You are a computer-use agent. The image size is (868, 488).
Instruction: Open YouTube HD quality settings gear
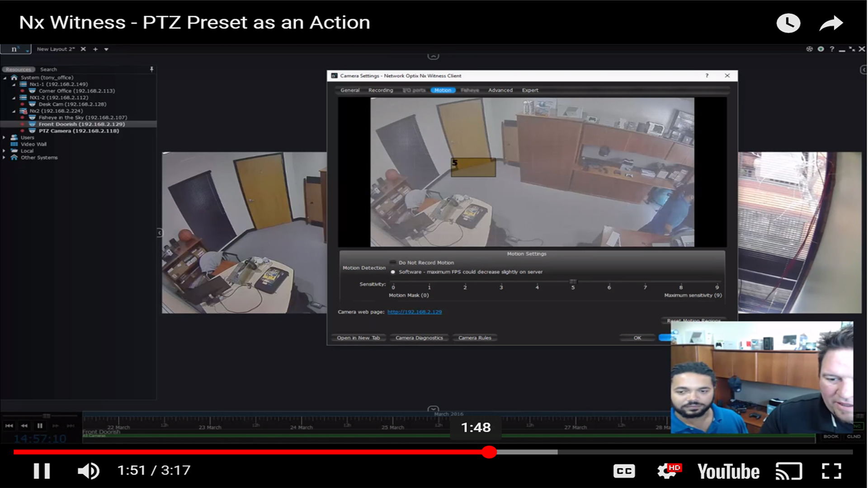click(669, 471)
